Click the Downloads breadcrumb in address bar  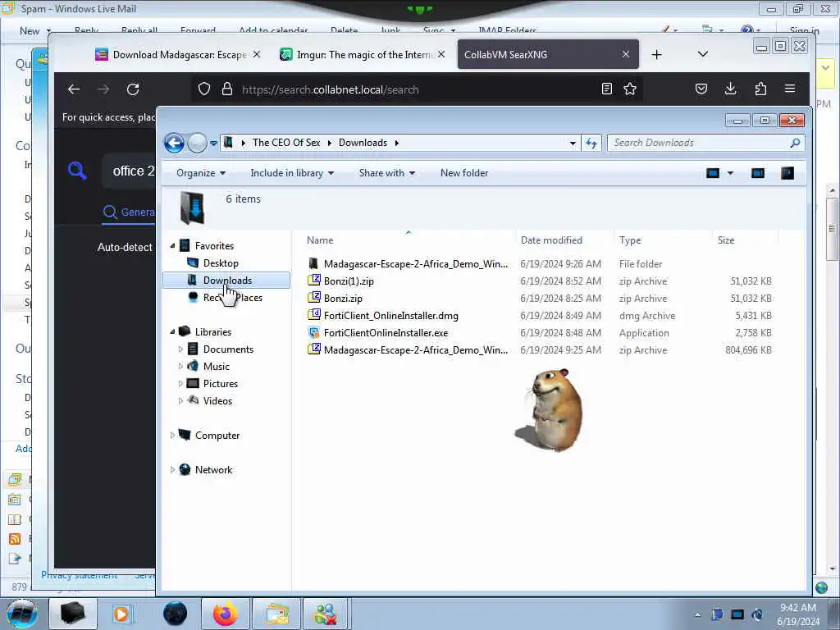pos(363,143)
